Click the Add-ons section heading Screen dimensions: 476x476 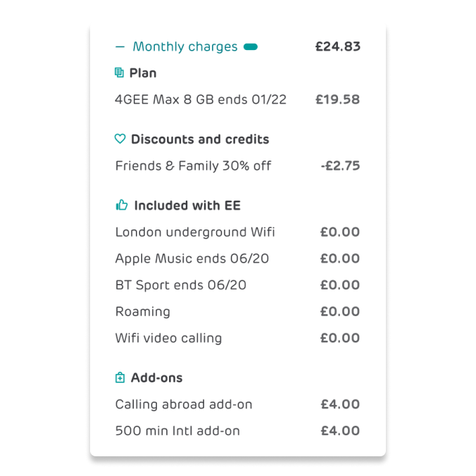156,378
